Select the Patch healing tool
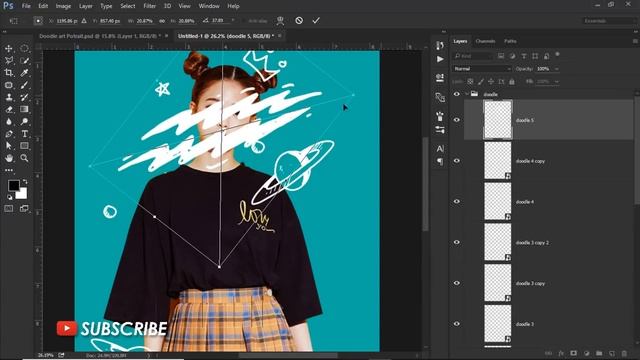This screenshot has height=360, width=640. (x=9, y=85)
